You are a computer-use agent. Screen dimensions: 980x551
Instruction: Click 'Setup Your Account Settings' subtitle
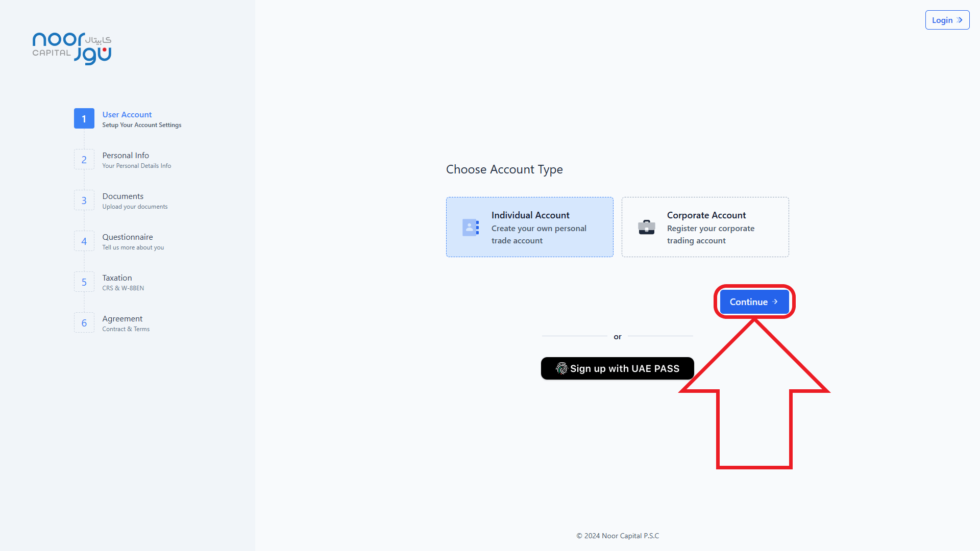click(x=142, y=125)
